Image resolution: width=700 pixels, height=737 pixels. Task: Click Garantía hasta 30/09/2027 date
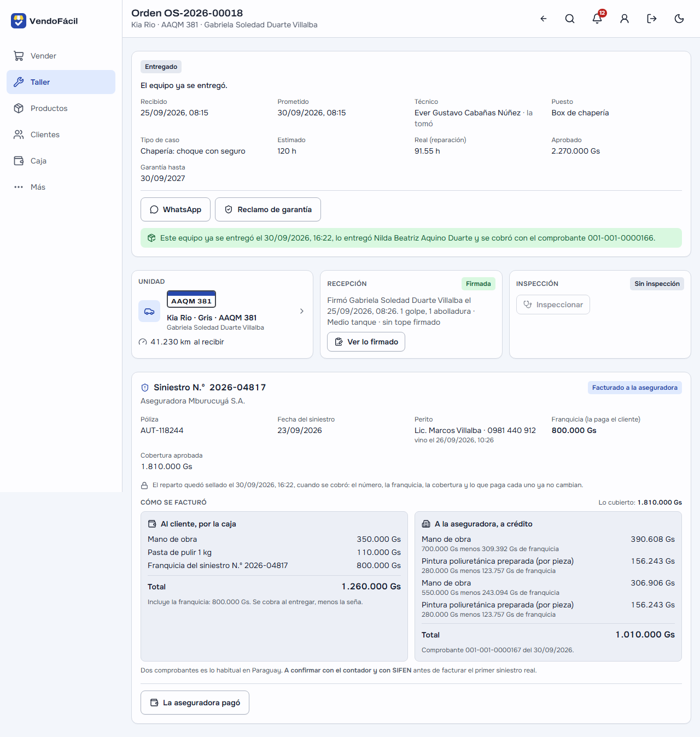[x=163, y=178]
